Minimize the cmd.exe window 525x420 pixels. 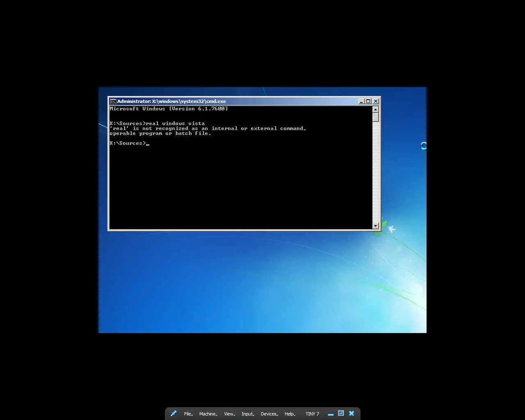361,101
